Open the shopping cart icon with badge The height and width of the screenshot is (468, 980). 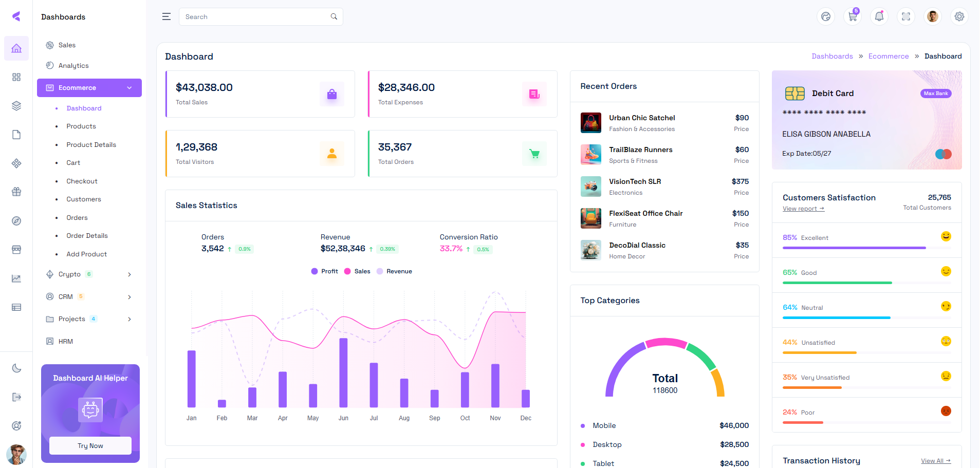(853, 16)
